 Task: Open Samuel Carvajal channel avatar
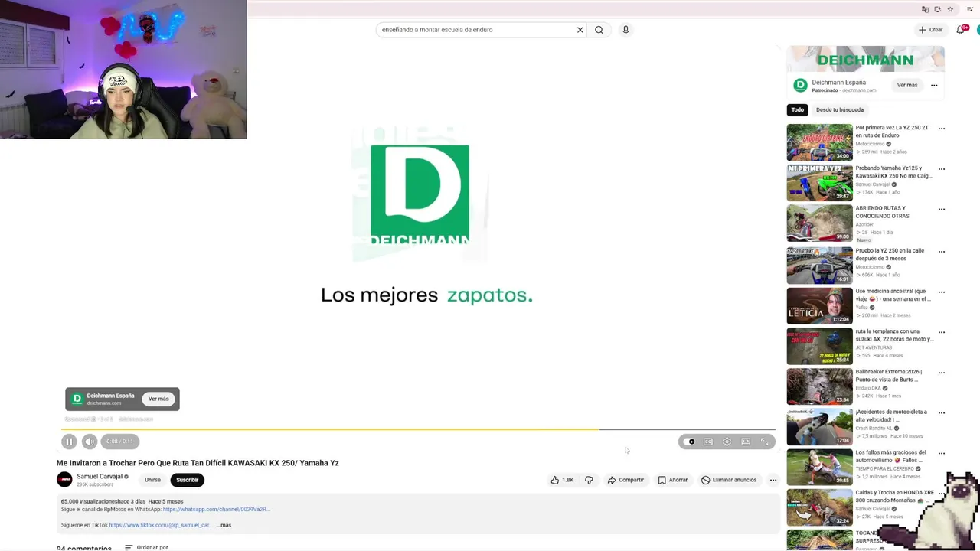click(x=64, y=480)
